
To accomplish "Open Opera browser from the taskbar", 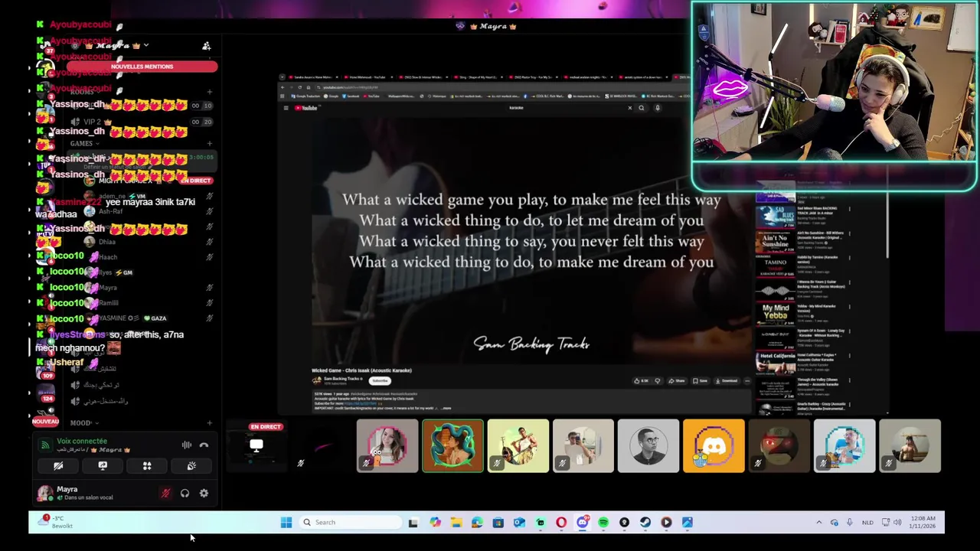I will (561, 523).
